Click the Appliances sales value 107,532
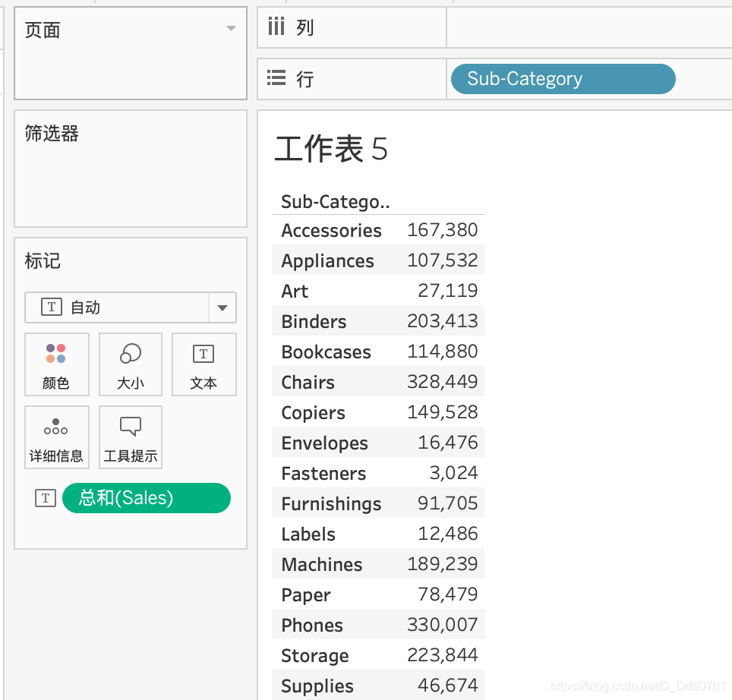Screen dimensions: 732x700 (x=442, y=260)
